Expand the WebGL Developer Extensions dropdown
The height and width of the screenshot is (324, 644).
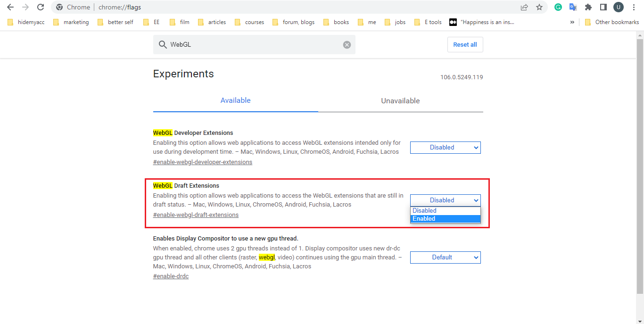[x=445, y=148]
